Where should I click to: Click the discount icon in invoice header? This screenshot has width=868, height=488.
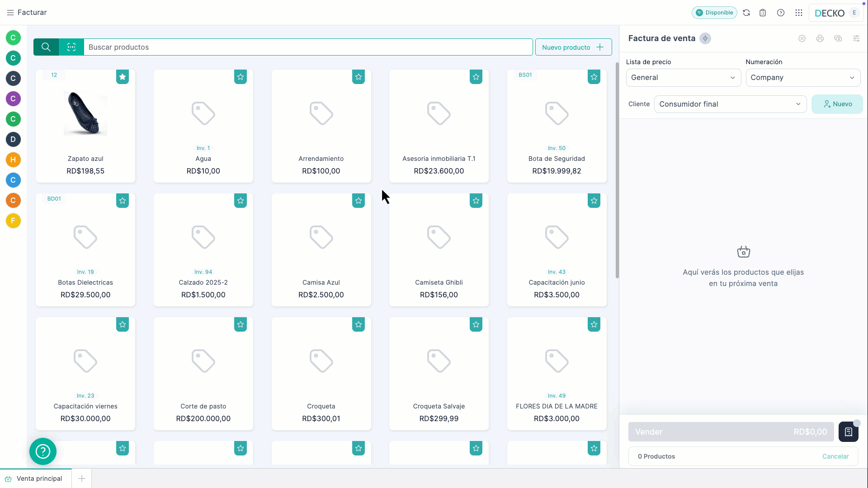coord(802,38)
